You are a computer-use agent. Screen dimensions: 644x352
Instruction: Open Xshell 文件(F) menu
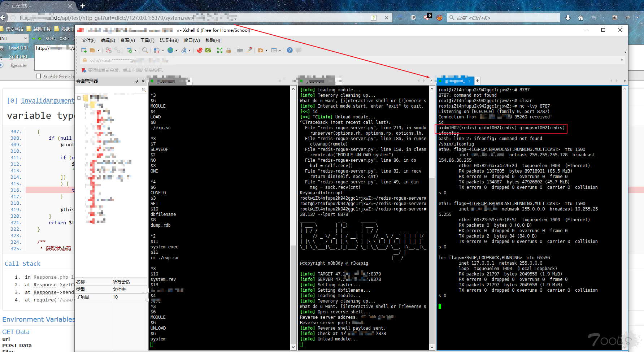click(x=88, y=40)
